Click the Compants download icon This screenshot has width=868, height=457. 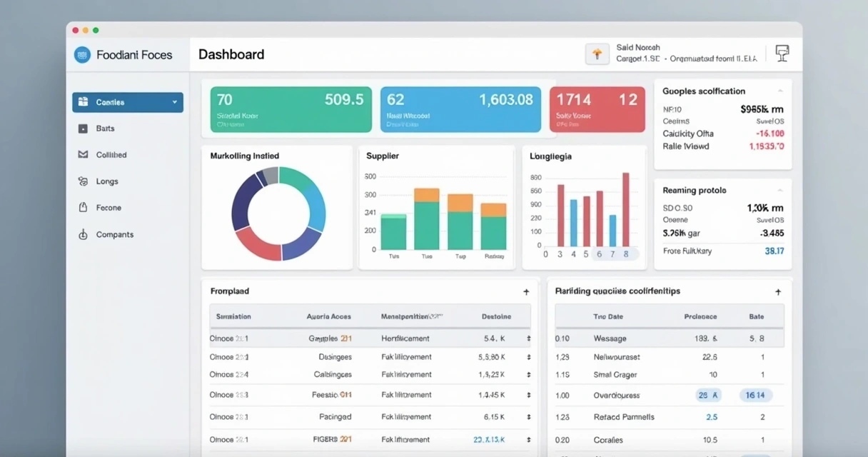(x=82, y=234)
